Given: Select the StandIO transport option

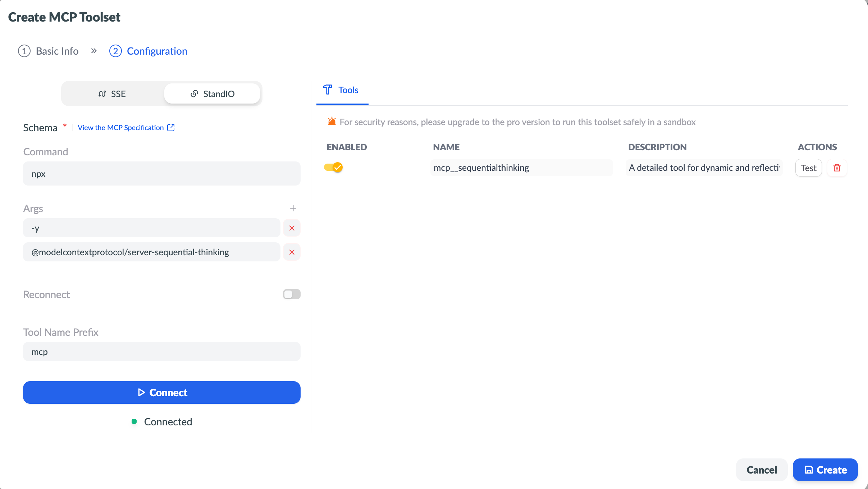Looking at the screenshot, I should coord(212,94).
